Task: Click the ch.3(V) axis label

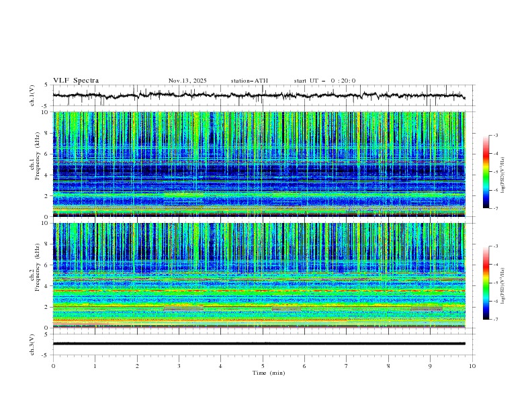Action: (32, 343)
